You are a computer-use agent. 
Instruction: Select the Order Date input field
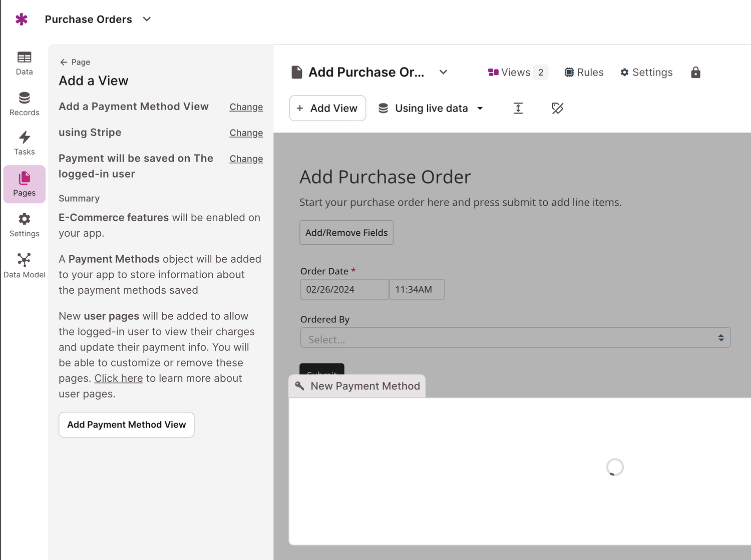tap(344, 289)
